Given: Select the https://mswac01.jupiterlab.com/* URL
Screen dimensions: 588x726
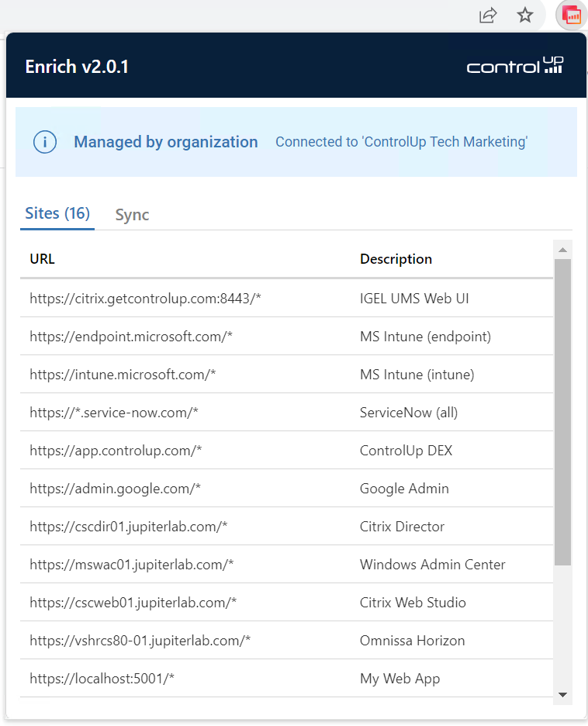Looking at the screenshot, I should click(x=132, y=565).
